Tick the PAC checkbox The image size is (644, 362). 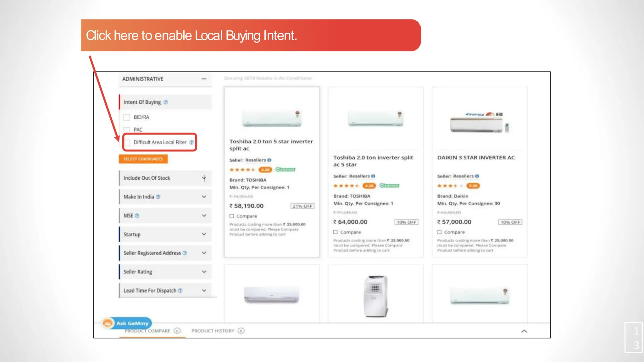click(127, 130)
